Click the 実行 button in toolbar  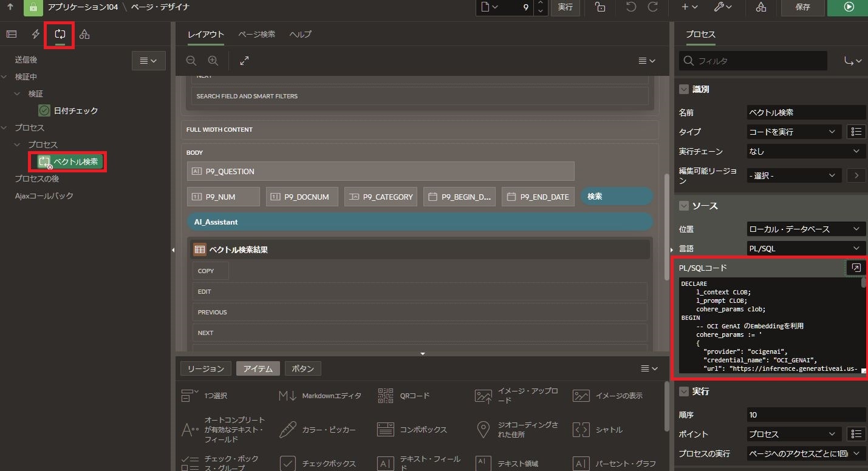[565, 7]
